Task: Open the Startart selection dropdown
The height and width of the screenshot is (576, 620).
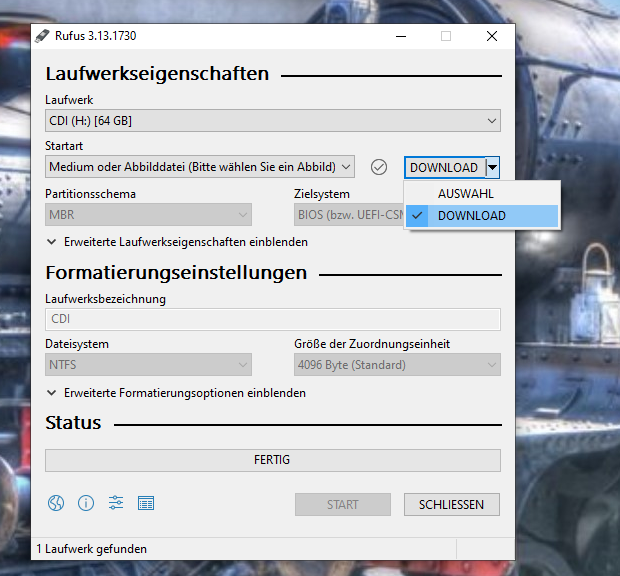Action: click(200, 167)
